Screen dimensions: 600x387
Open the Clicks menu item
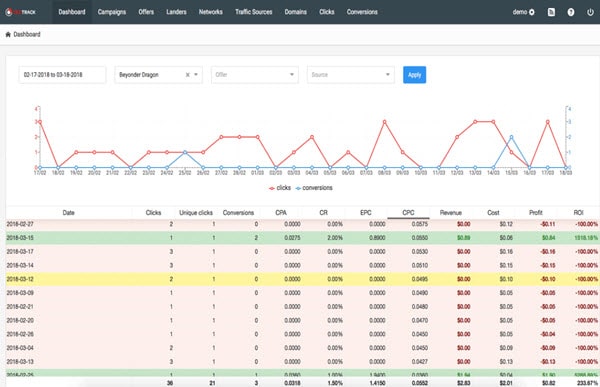(327, 12)
